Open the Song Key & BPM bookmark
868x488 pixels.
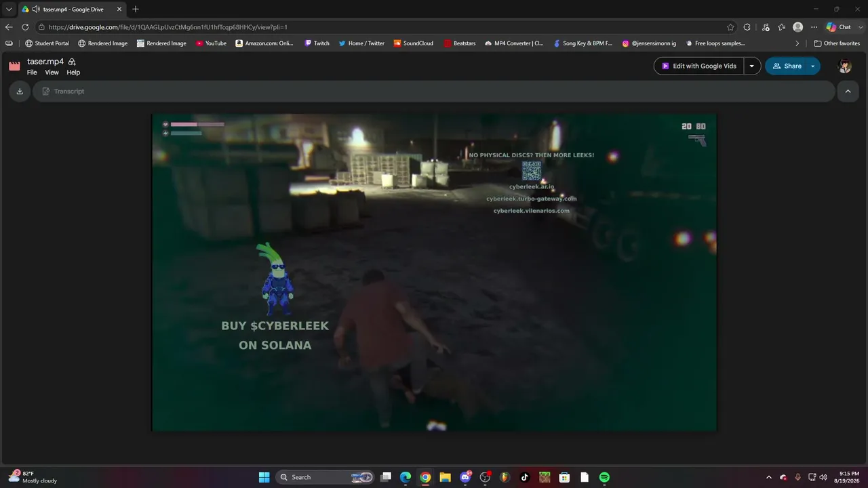(x=583, y=43)
